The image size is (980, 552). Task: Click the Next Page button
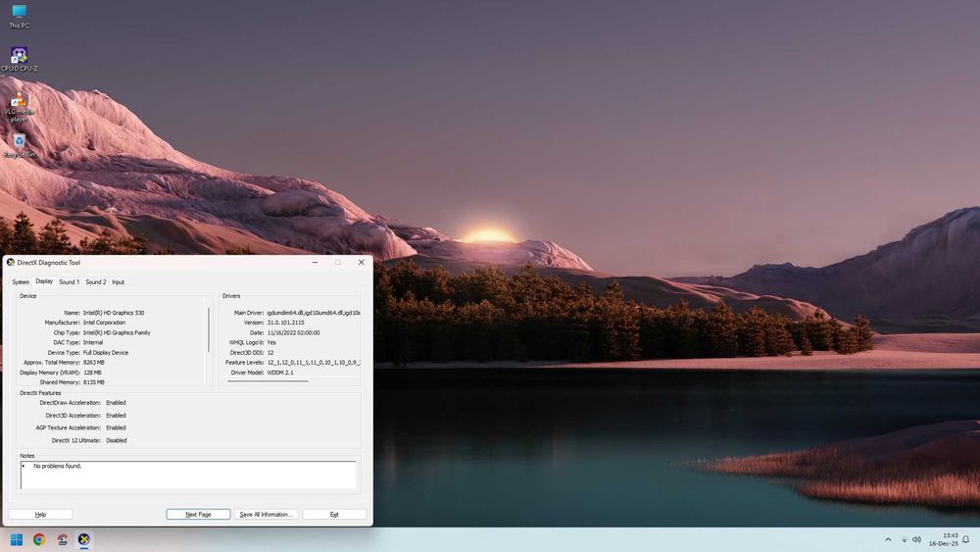(x=198, y=515)
